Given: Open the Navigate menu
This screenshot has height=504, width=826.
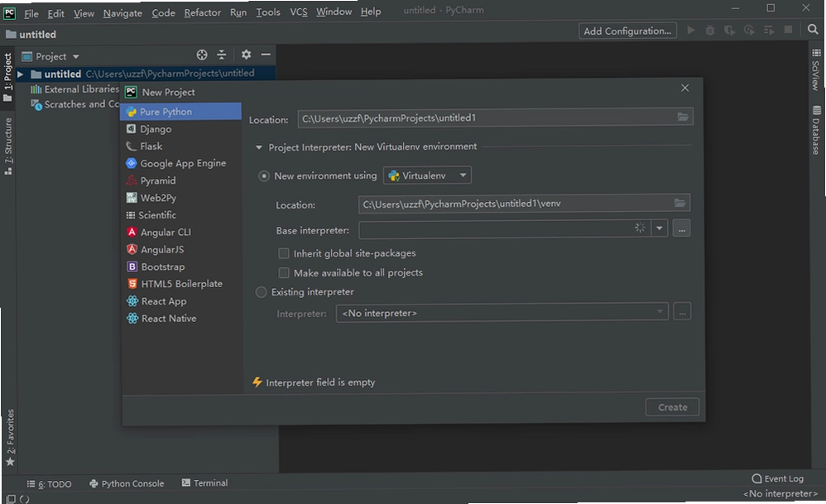Looking at the screenshot, I should point(122,12).
